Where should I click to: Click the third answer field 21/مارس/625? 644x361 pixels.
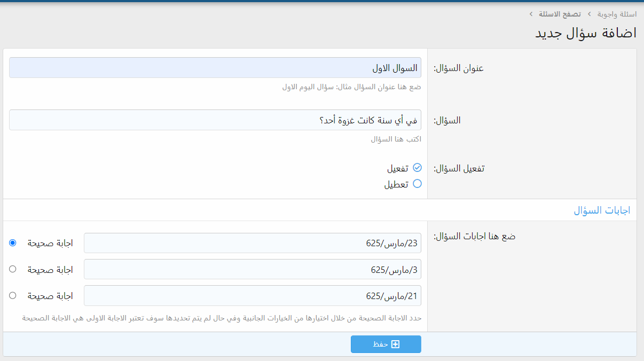252,295
